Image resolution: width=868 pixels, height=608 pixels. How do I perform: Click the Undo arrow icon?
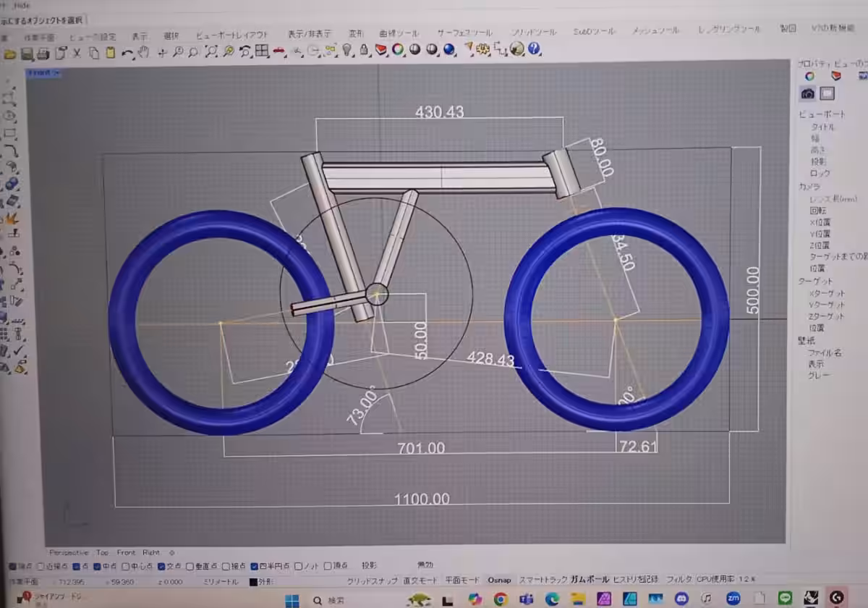(127, 52)
